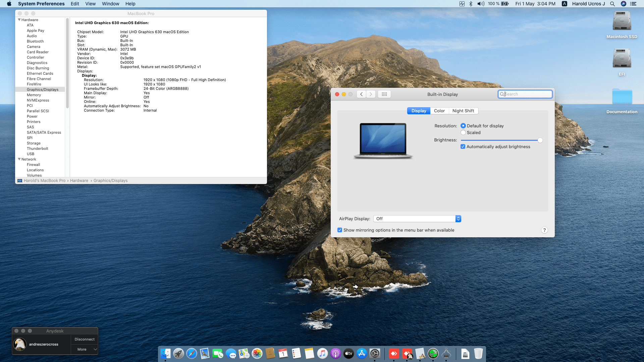The height and width of the screenshot is (362, 644).
Task: Select the EFI drive on desktop
Action: (622, 63)
